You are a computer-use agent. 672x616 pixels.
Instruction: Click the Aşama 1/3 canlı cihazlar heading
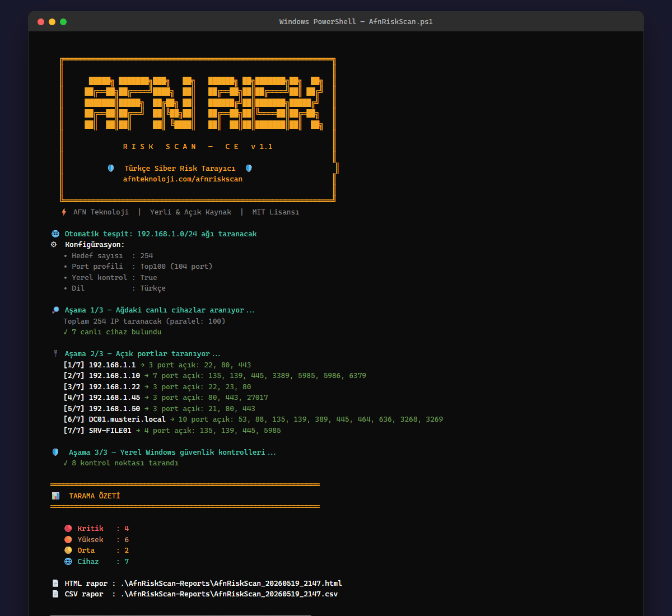click(x=160, y=310)
